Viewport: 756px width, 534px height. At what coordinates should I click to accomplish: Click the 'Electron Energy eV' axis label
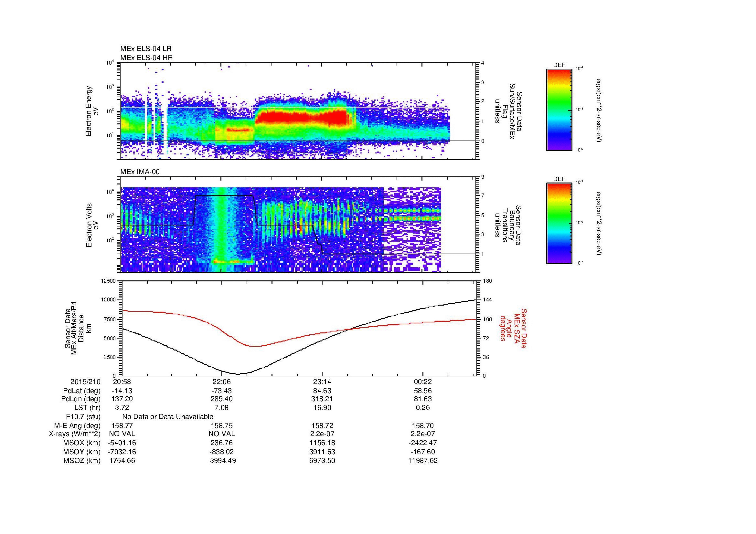pos(92,111)
